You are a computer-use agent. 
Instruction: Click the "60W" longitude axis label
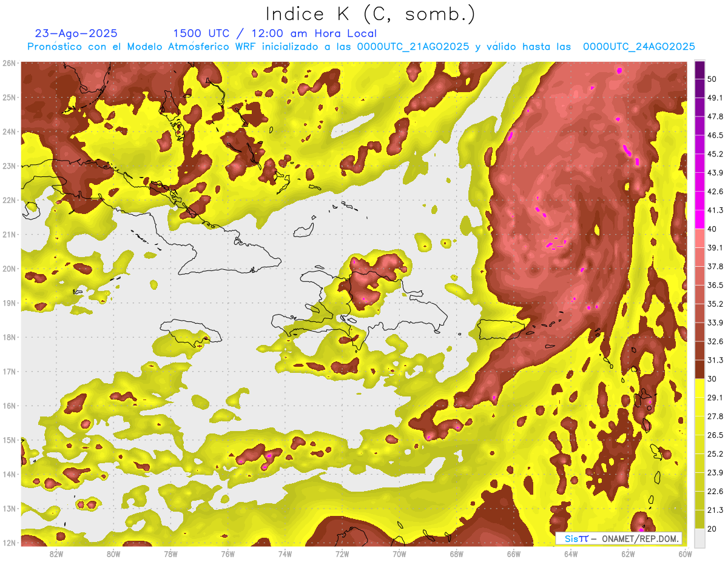click(x=685, y=554)
